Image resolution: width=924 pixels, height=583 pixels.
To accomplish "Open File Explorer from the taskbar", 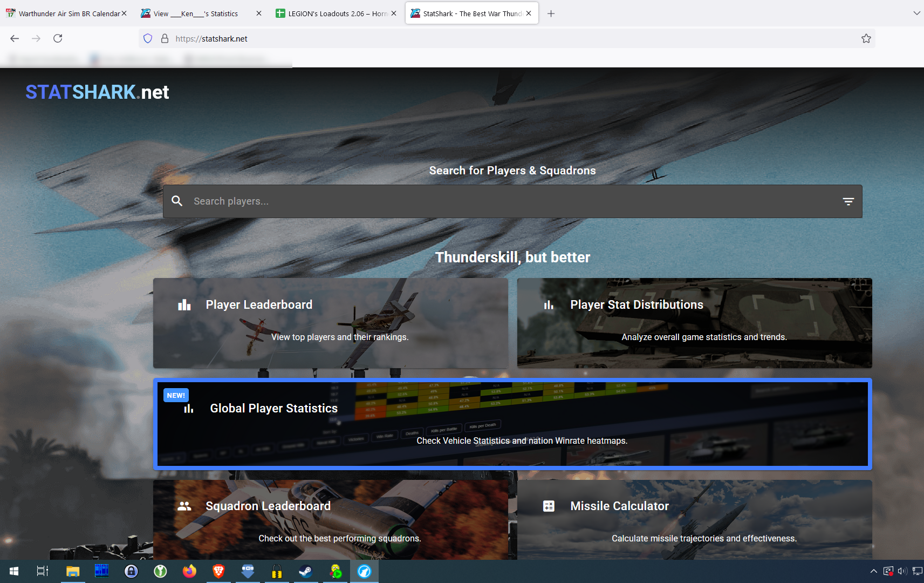I will 72,571.
